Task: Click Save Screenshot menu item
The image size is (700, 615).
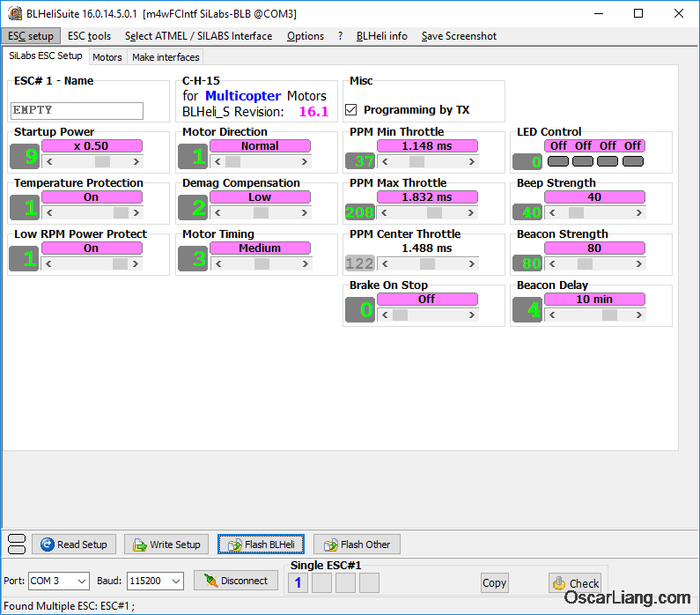Action: pos(459,36)
